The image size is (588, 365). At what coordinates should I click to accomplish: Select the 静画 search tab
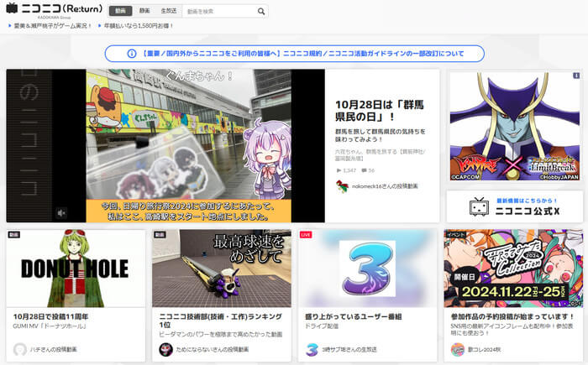(144, 11)
